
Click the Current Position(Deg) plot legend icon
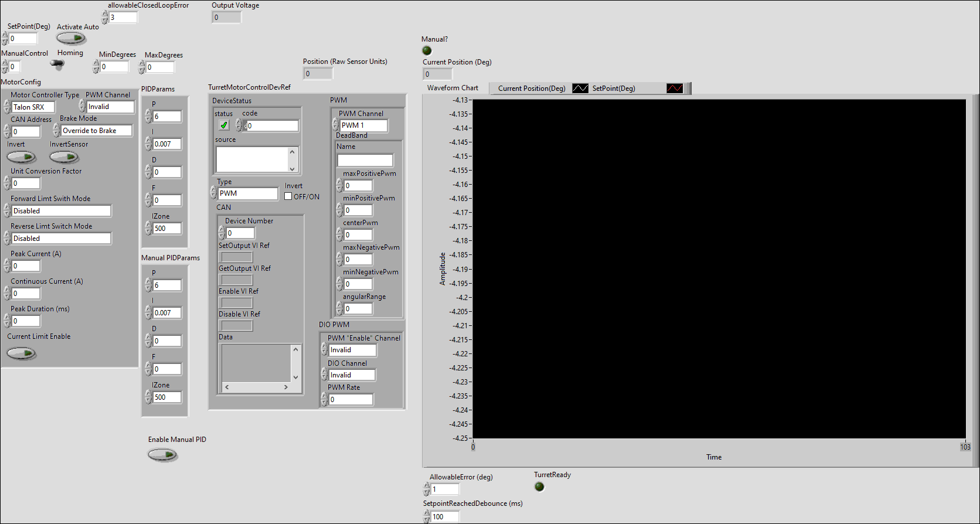pyautogui.click(x=580, y=89)
